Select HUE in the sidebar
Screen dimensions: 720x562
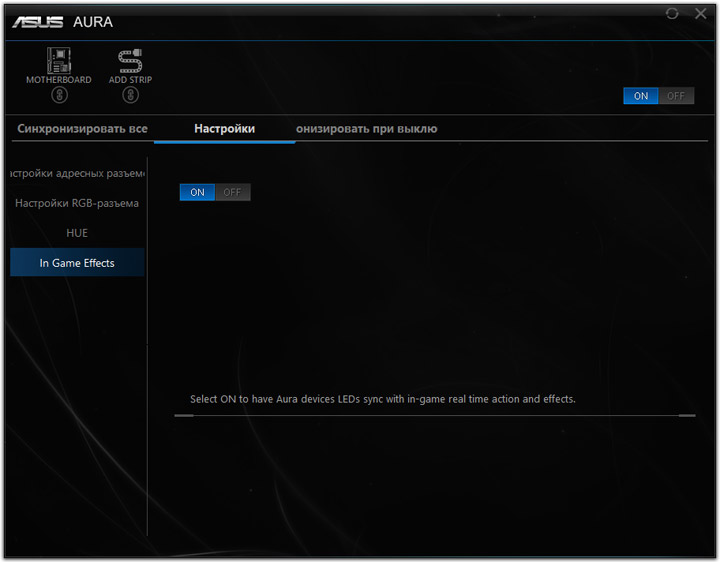click(x=77, y=233)
